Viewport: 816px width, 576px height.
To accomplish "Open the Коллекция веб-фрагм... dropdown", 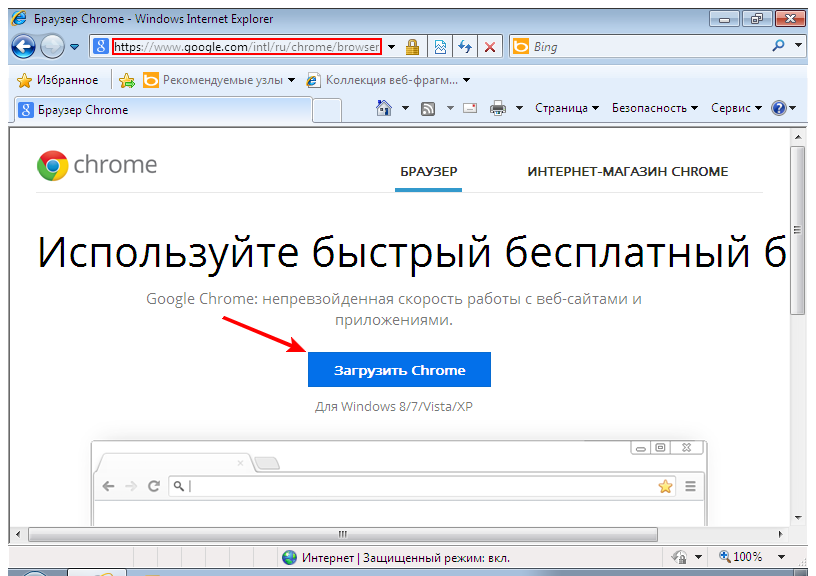I will (x=388, y=80).
